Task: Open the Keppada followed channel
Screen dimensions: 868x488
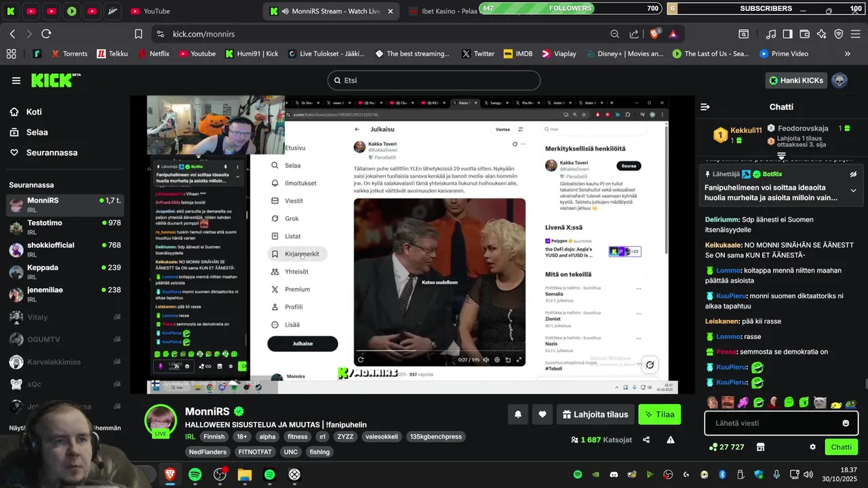Action: (65, 272)
